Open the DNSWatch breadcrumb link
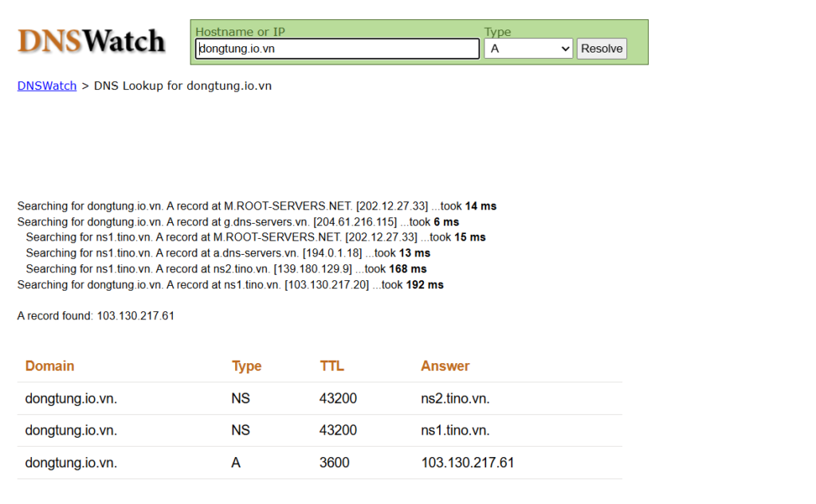Screen dimensions: 816x504 pos(47,86)
